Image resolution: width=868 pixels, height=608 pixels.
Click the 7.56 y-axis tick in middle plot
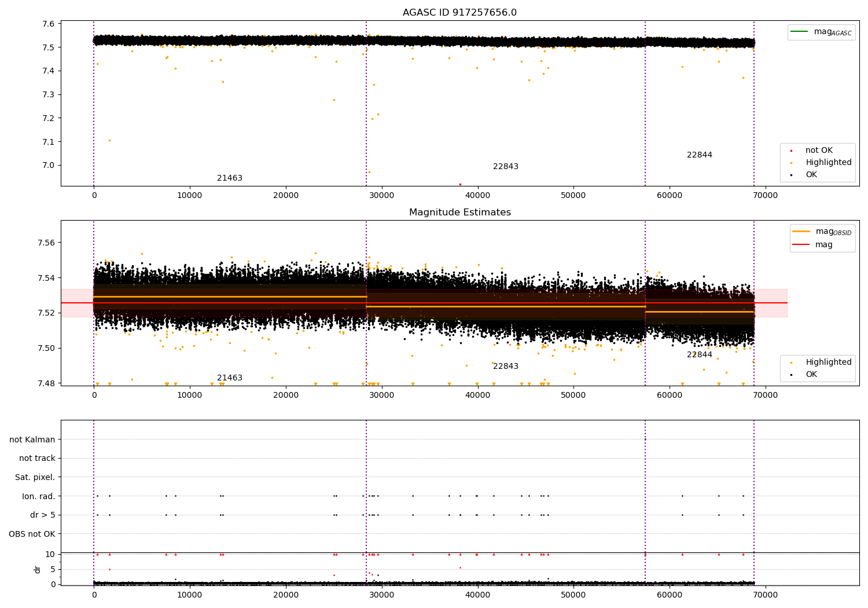[46, 243]
